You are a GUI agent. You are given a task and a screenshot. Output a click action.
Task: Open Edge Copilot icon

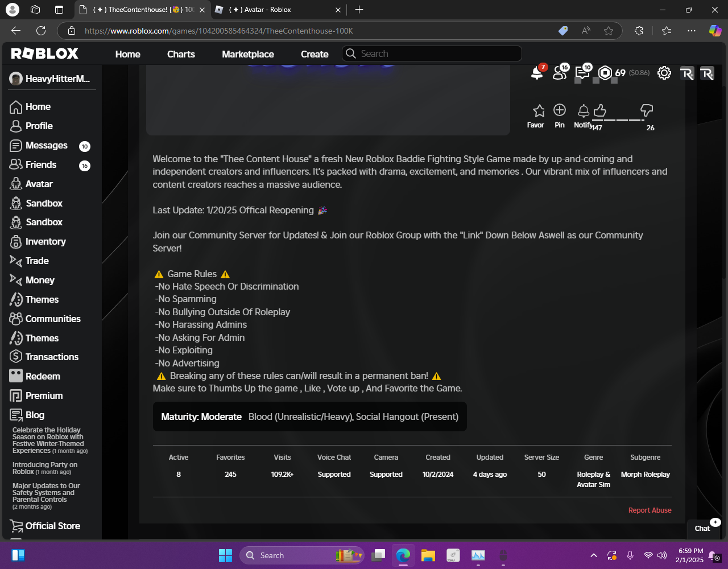pyautogui.click(x=715, y=31)
